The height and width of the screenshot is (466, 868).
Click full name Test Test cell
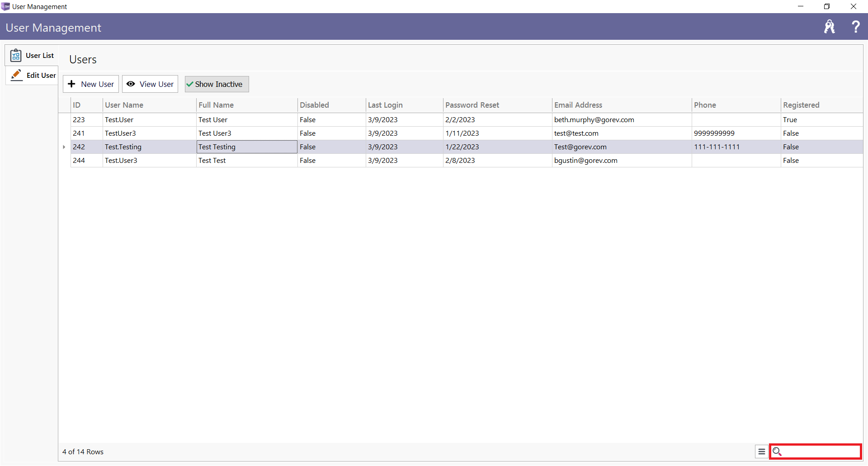pyautogui.click(x=247, y=161)
